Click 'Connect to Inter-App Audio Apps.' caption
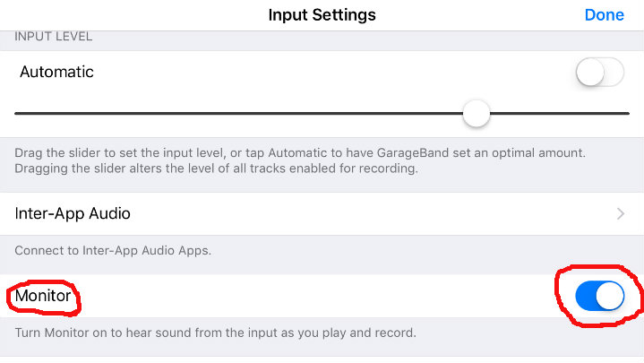This screenshot has height=363, width=644. click(x=113, y=250)
